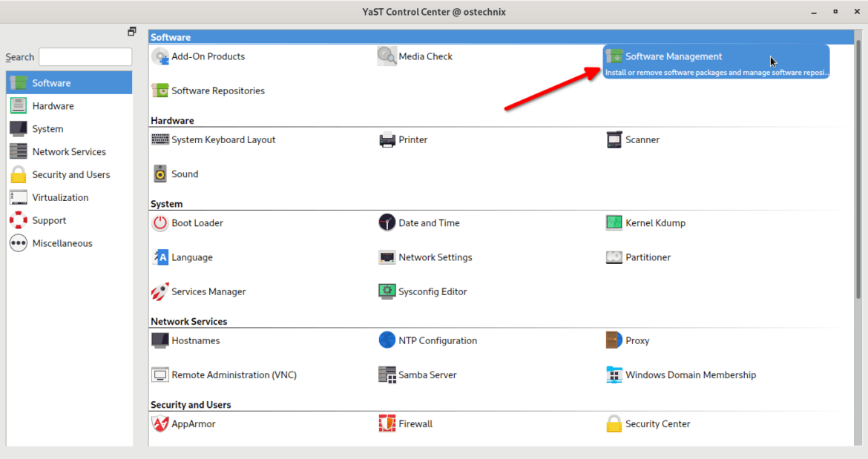Open Add-On Products module icon
Viewport: 868px width, 459px height.
click(x=160, y=56)
